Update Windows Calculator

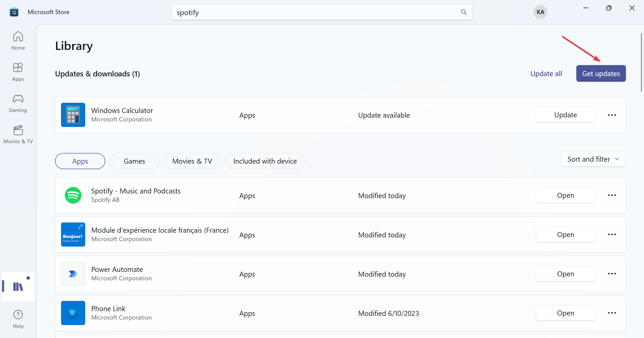pyautogui.click(x=566, y=115)
